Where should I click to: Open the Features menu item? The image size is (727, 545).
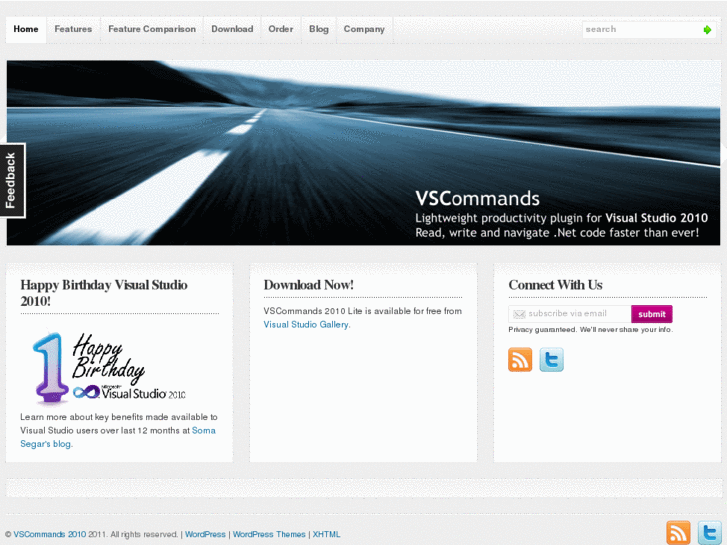pos(73,29)
